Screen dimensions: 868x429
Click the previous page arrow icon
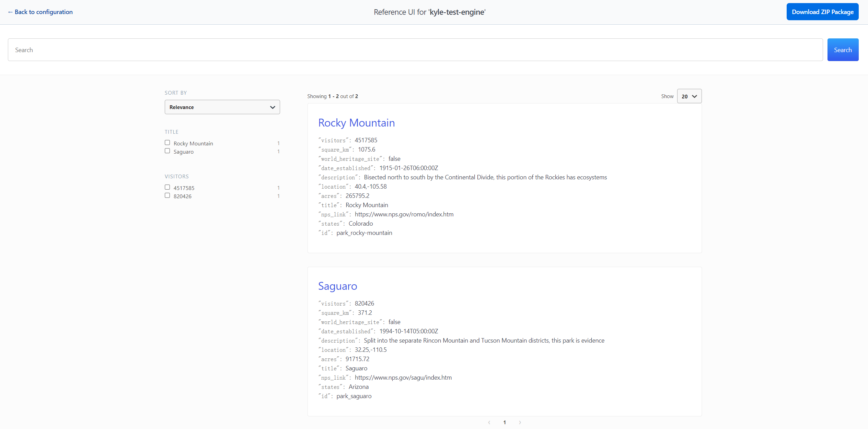489,422
